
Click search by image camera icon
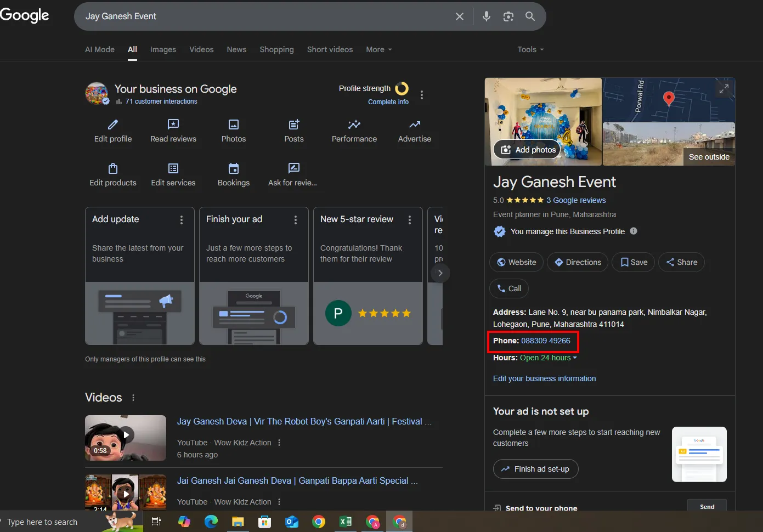508,16
